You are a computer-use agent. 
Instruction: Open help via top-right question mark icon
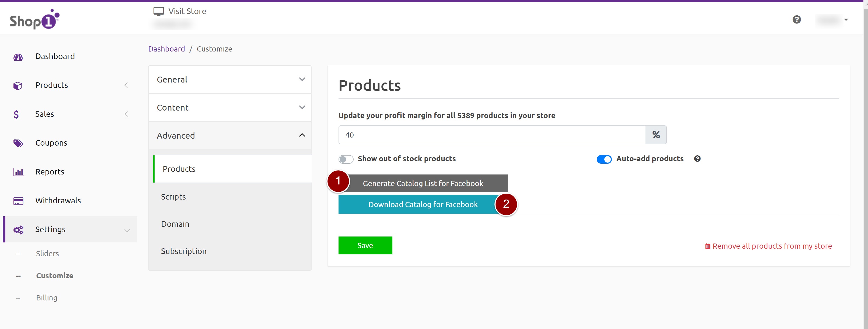[797, 20]
